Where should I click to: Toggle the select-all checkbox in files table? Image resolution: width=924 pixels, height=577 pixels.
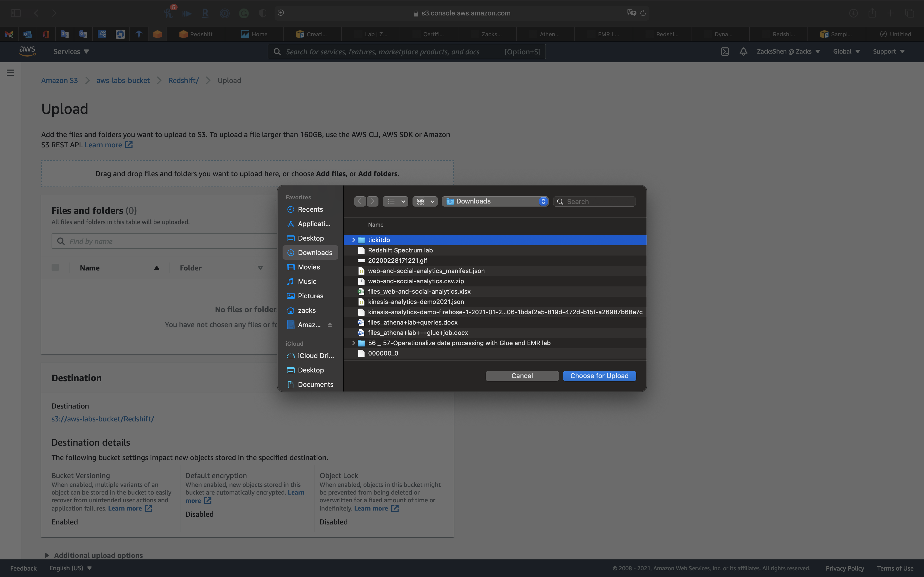[55, 268]
